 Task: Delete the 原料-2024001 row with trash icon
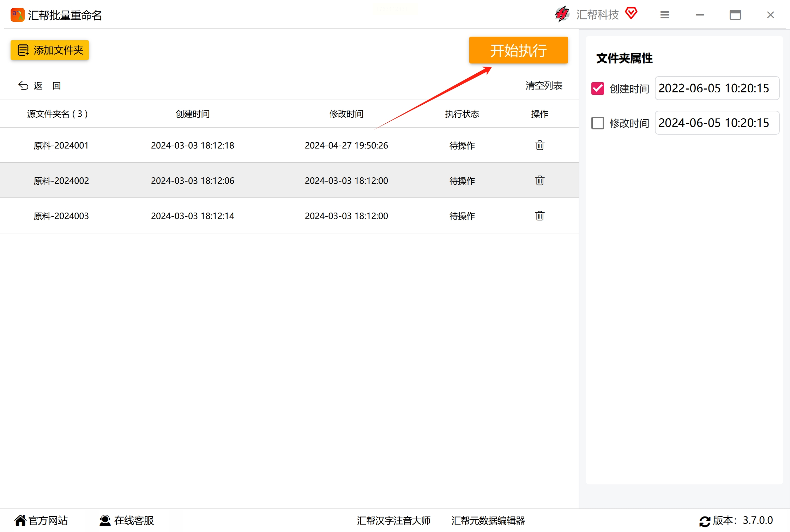(539, 145)
